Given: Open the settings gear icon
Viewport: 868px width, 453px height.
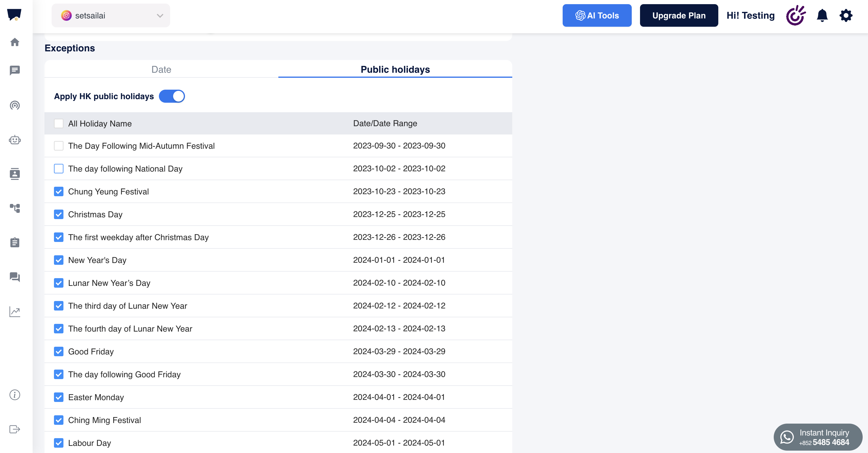Looking at the screenshot, I should click(x=846, y=15).
